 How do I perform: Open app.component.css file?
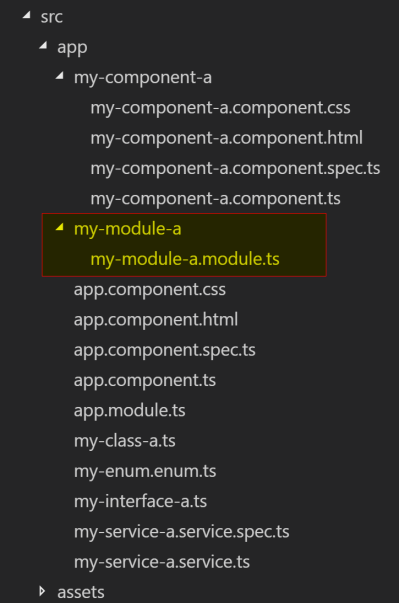tap(150, 290)
